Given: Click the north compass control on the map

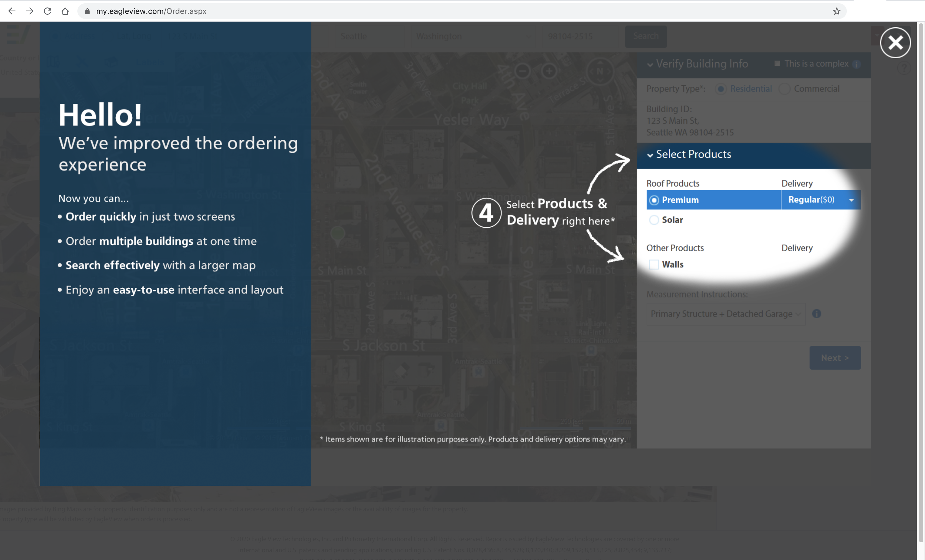Looking at the screenshot, I should coord(600,71).
